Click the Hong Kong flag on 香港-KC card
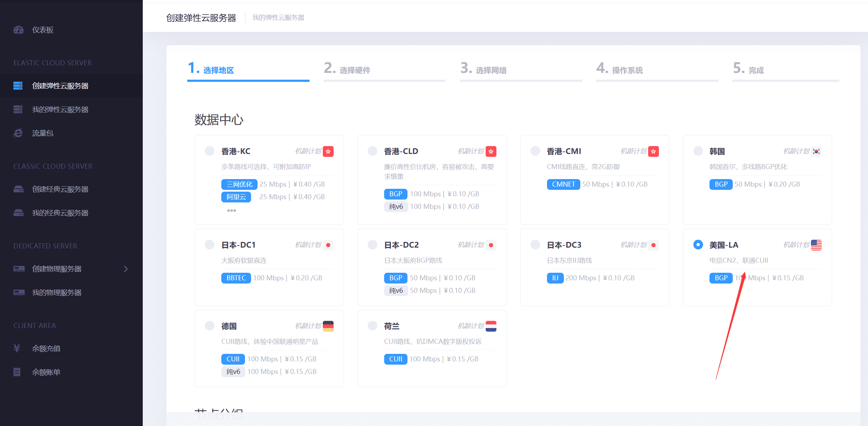 [x=328, y=151]
